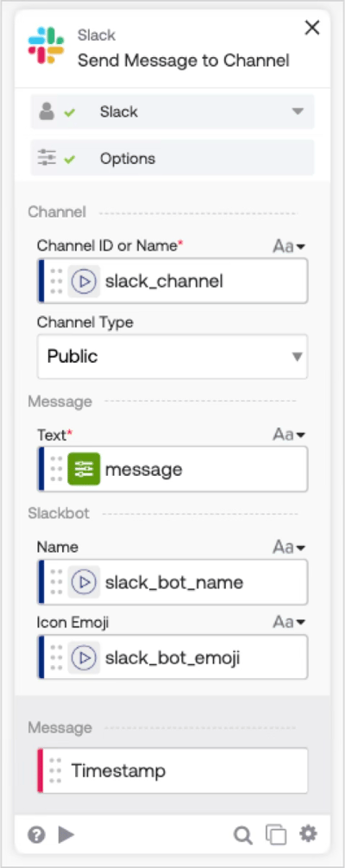Grab the drag handle of slack_bot_name
Image resolution: width=345 pixels, height=868 pixels.
[56, 582]
